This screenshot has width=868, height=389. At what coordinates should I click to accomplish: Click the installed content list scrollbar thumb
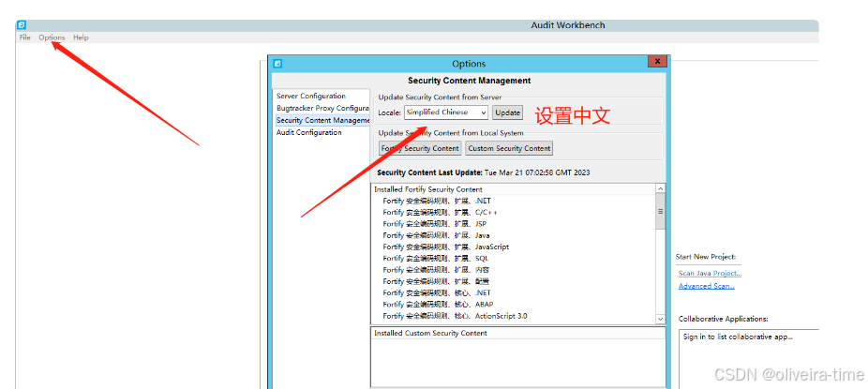click(661, 212)
